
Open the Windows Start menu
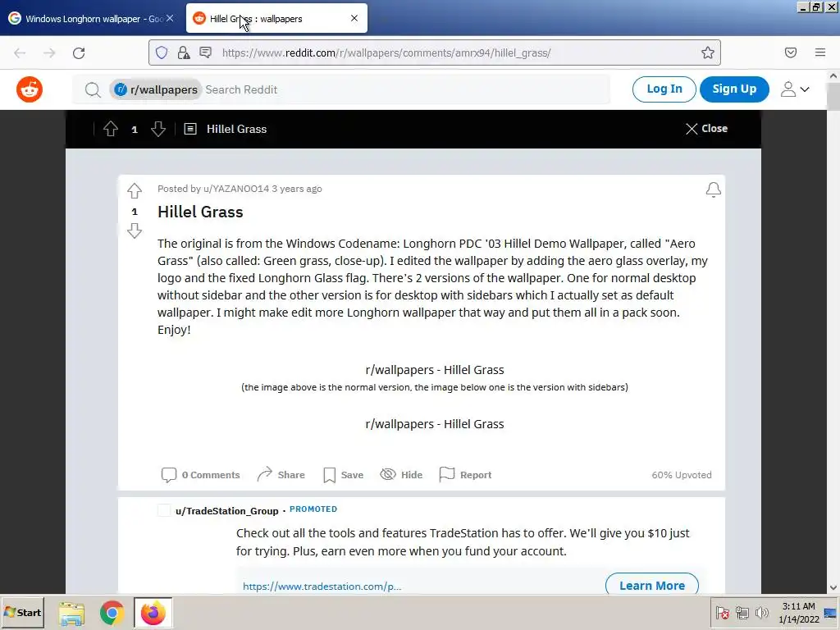tap(22, 612)
